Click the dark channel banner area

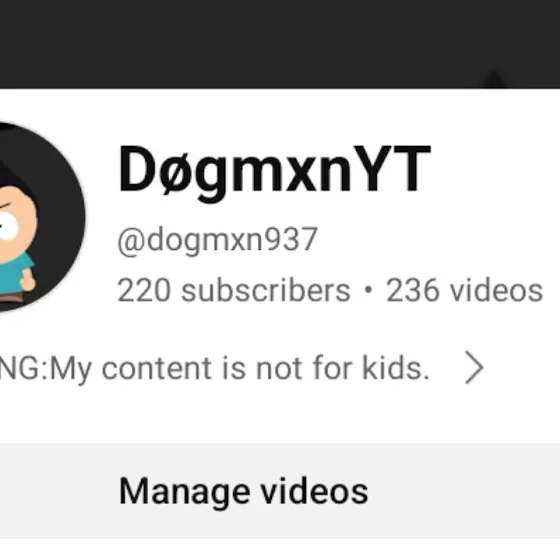pos(280,44)
